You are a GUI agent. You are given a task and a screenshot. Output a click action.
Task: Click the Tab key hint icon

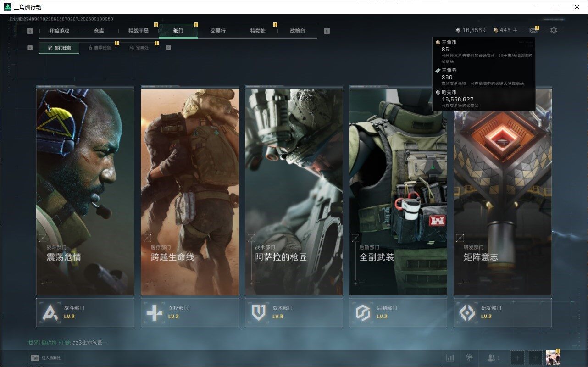[x=34, y=358]
